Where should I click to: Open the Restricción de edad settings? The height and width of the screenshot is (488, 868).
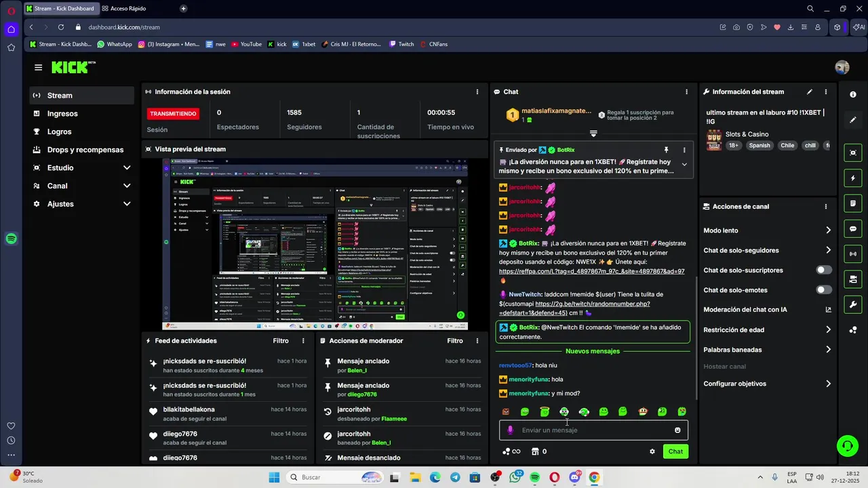pyautogui.click(x=767, y=330)
